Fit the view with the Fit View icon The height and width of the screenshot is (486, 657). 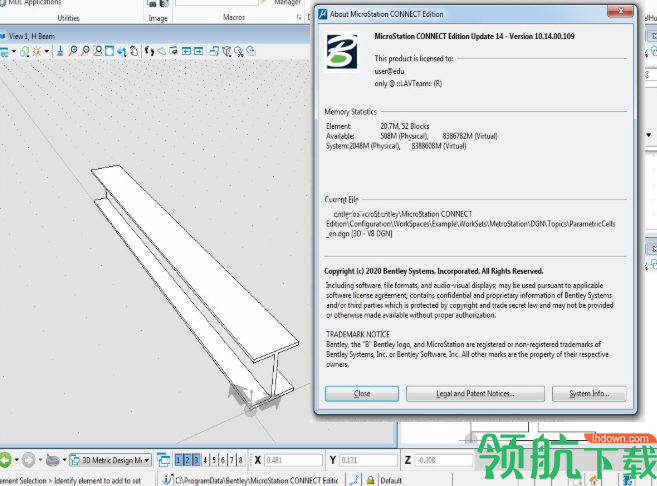click(109, 51)
